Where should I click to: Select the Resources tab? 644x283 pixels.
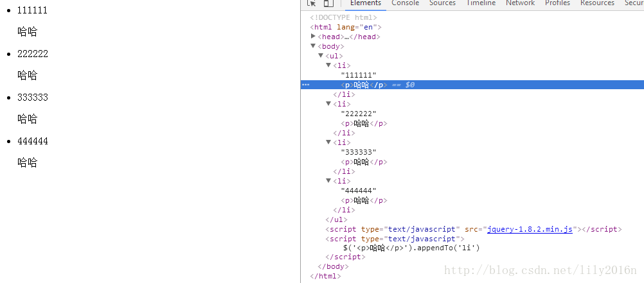point(597,3)
